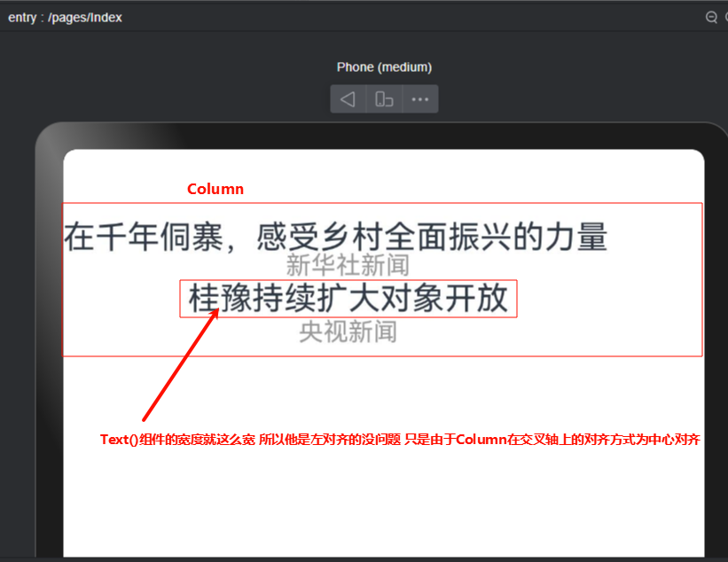
Task: Click the headline 在千年侗寨，感受乡村全面振兴的力量
Action: (x=335, y=237)
